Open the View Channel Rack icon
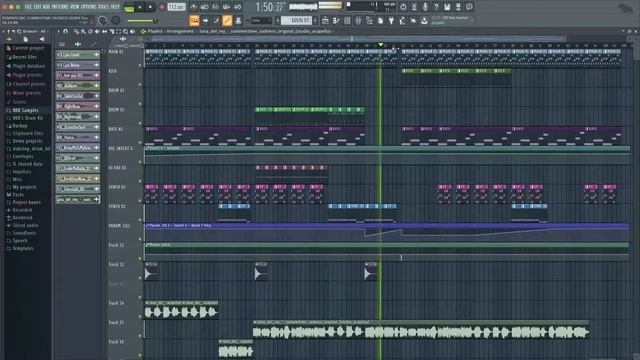Screen dimensions: 640x360 (347, 20)
